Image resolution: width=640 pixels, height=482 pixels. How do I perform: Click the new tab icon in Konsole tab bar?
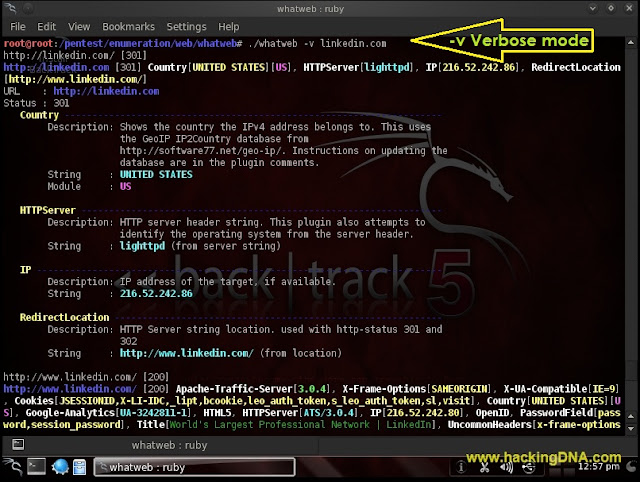coord(18,444)
